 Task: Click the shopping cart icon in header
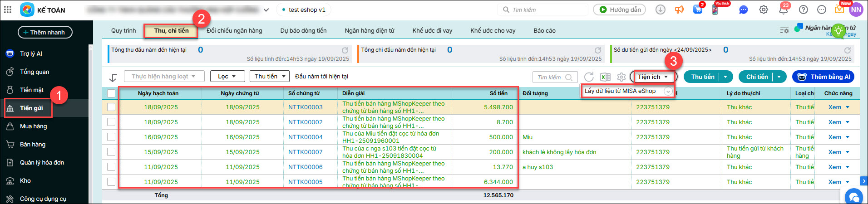pos(698,10)
